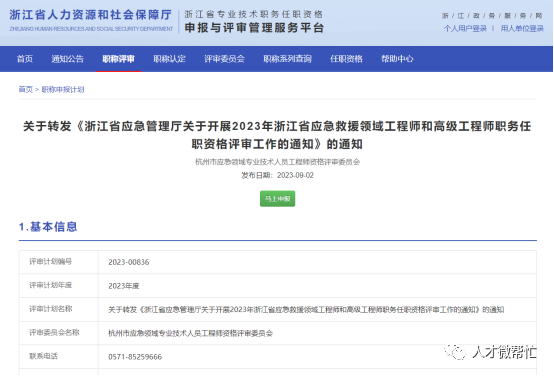Viewport: 554px width, 376px height.
Task: Click the 评审计划年度 label cell
Action: pos(59,286)
